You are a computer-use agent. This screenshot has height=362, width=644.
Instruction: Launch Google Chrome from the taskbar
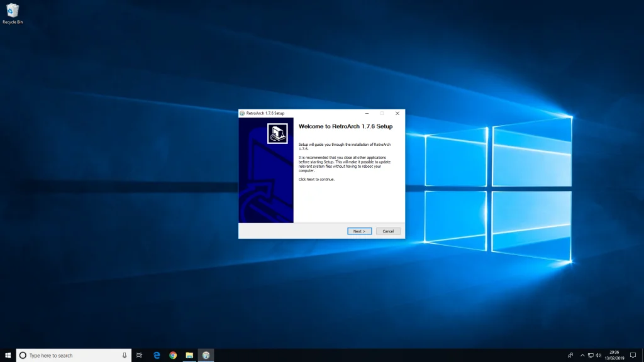(173, 356)
